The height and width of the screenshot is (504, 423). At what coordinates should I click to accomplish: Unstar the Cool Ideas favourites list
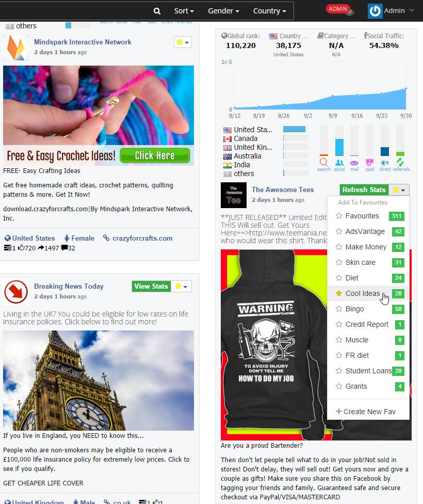pos(339,293)
